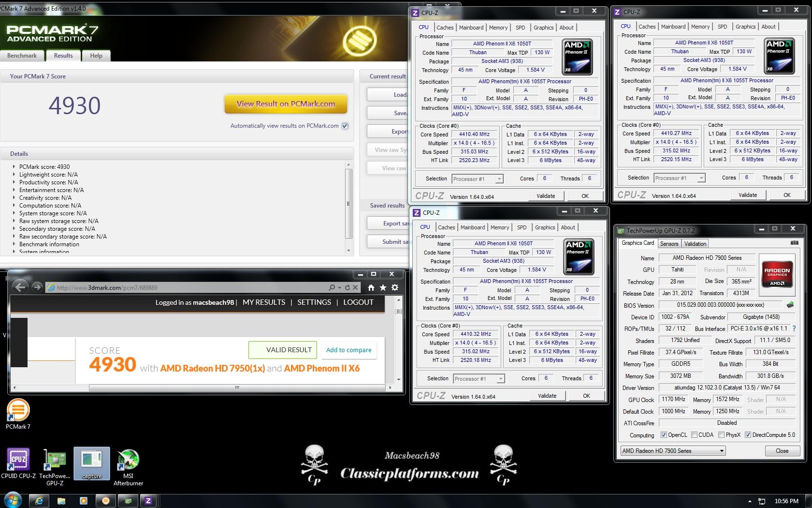Image resolution: width=812 pixels, height=508 pixels.
Task: Open Windows Media Player from the taskbar
Action: tap(83, 501)
